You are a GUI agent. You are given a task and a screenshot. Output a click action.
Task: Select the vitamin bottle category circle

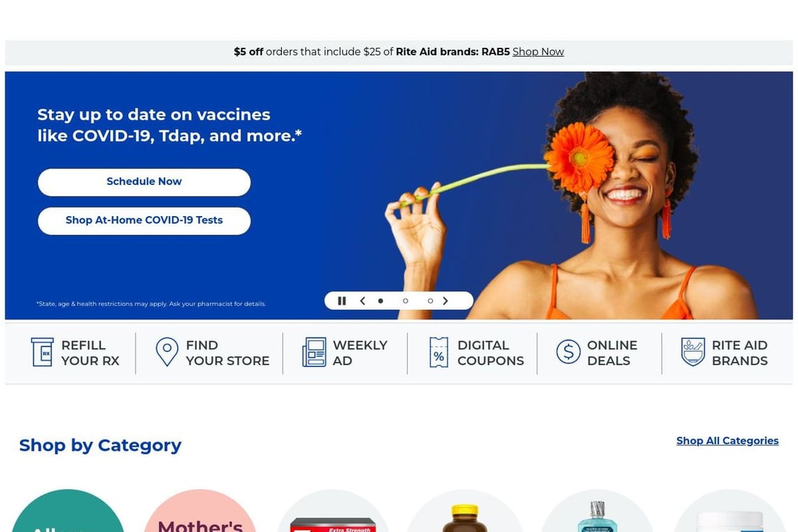465,511
